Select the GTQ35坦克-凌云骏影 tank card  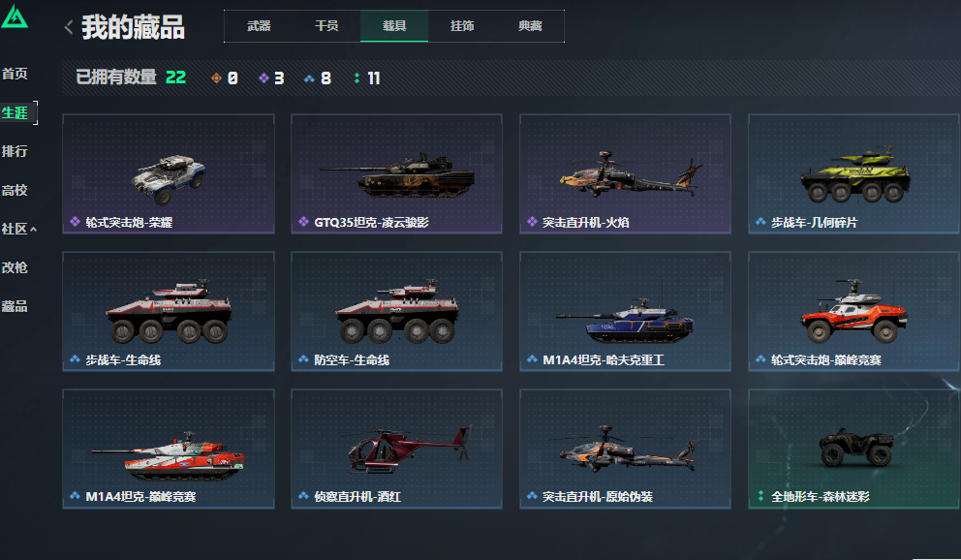point(396,173)
